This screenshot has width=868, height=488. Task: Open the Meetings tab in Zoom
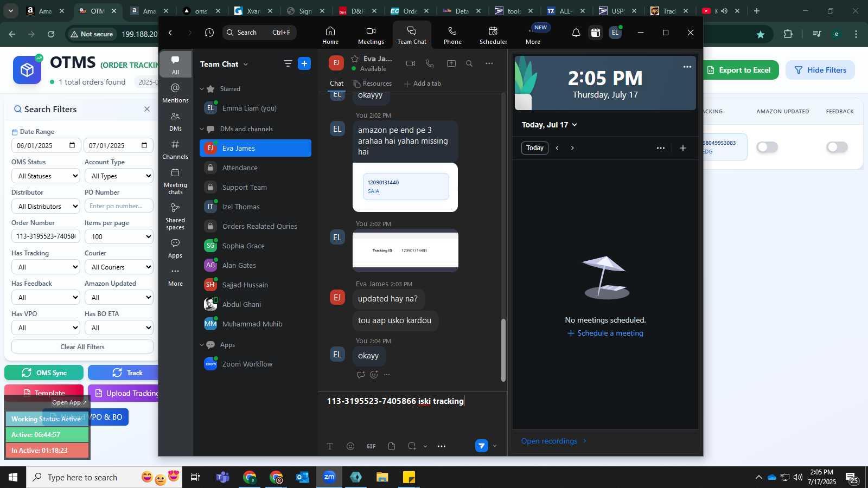[x=371, y=35]
